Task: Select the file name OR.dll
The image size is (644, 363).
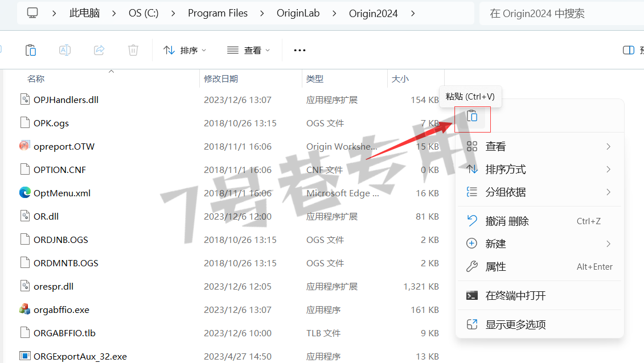Action: pos(46,216)
